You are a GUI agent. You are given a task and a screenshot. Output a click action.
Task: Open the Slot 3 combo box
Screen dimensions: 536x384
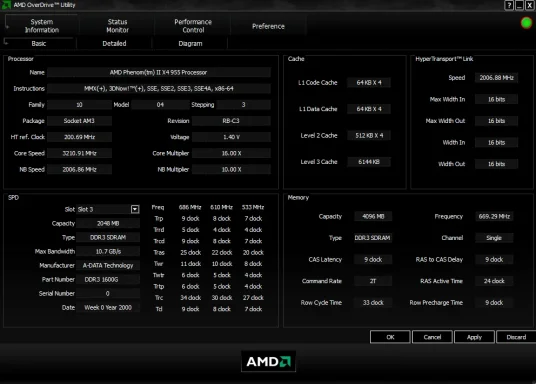[x=108, y=209]
